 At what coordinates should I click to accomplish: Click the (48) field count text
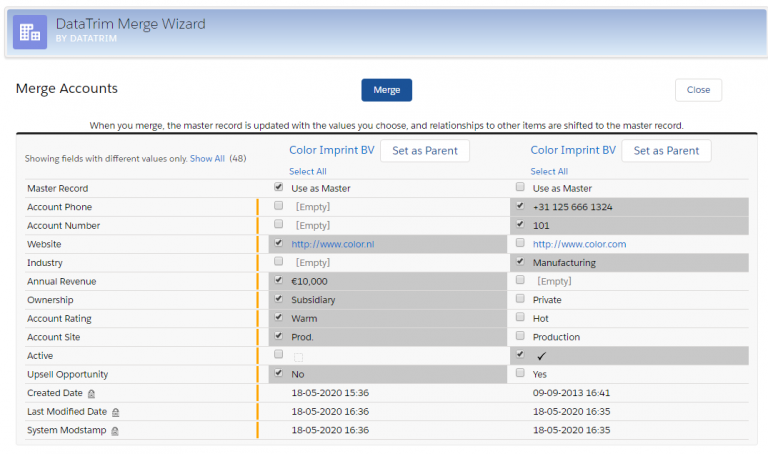click(x=238, y=159)
